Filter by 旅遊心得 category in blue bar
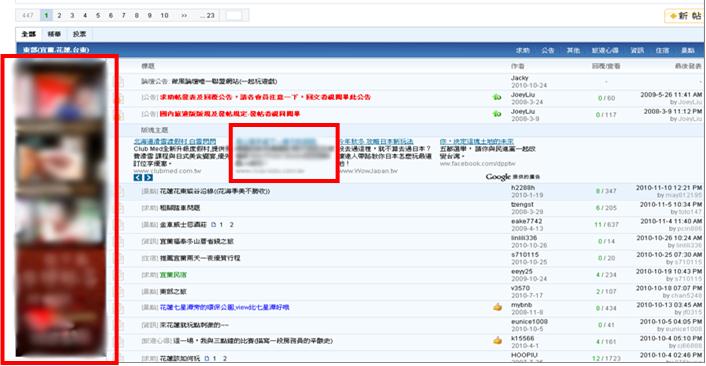 click(x=605, y=50)
